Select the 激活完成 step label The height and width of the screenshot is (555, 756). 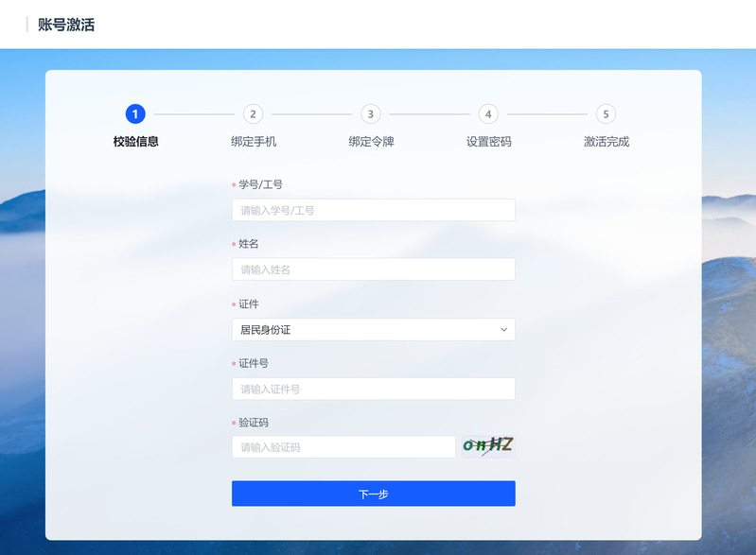606,142
